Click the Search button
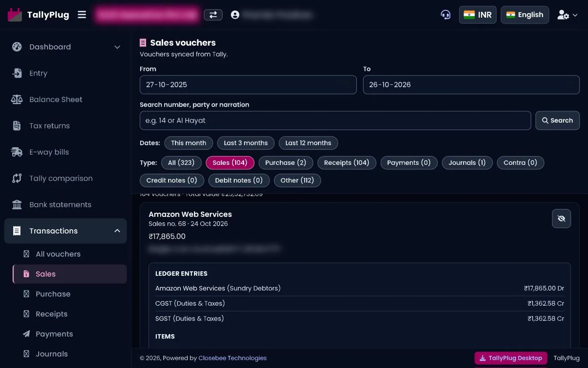Screen dimensions: 588x368 click(x=558, y=121)
